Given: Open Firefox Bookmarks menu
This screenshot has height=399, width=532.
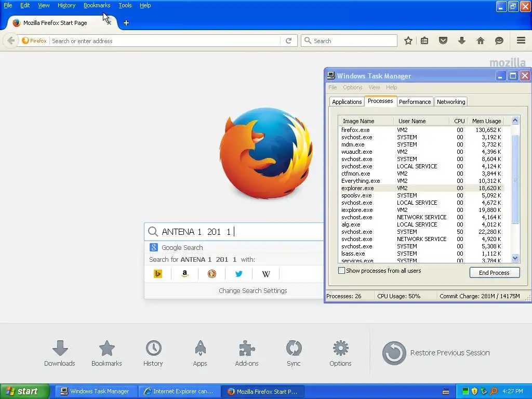Looking at the screenshot, I should (x=97, y=5).
